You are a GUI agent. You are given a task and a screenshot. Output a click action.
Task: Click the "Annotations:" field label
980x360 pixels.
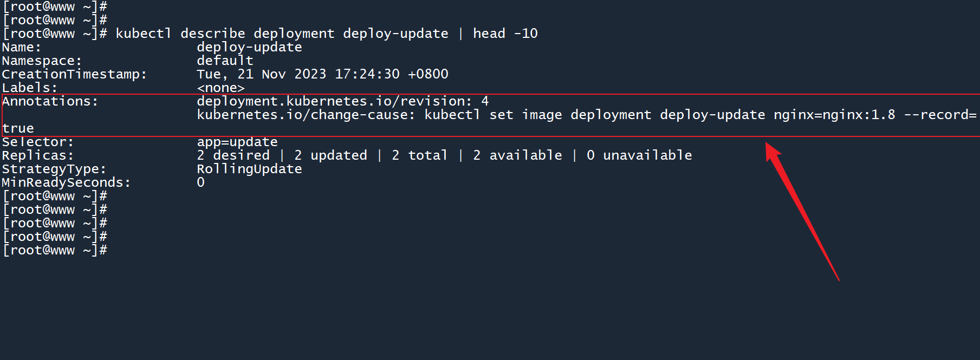50,101
